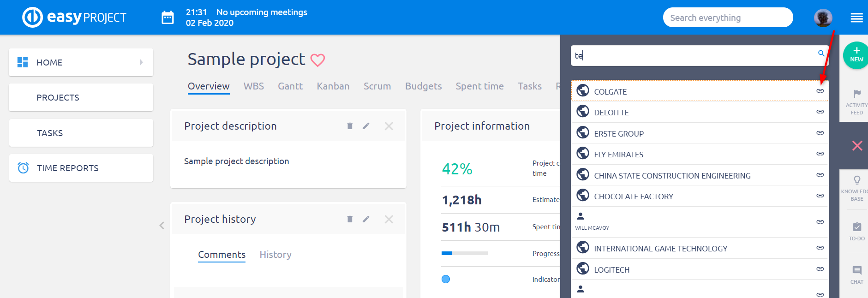
Task: Click the globe icon next to COLGATE
Action: (583, 90)
